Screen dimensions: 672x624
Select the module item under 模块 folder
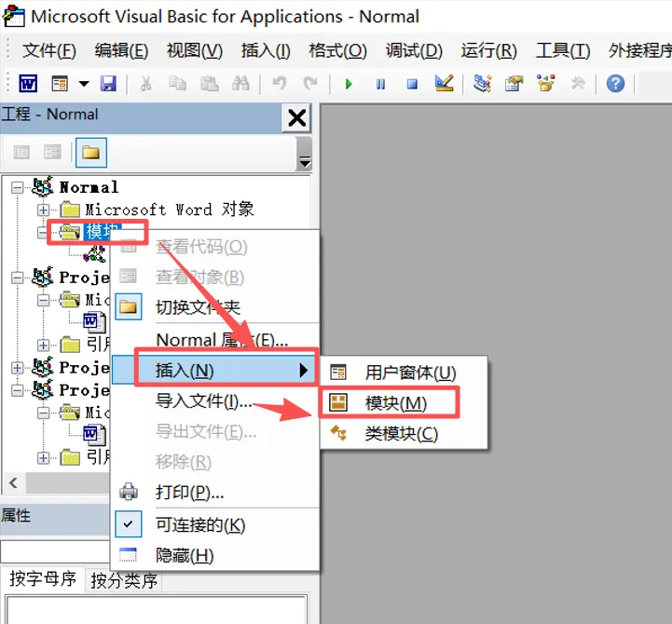(95, 254)
